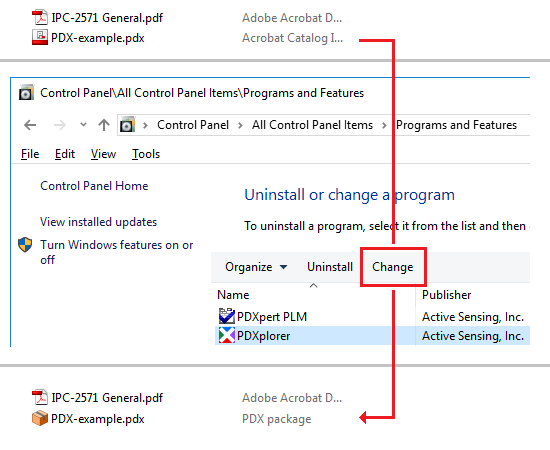This screenshot has height=450, width=550.
Task: Click the PDF icon of top IPC-2571 General.pdf
Action: click(x=40, y=17)
